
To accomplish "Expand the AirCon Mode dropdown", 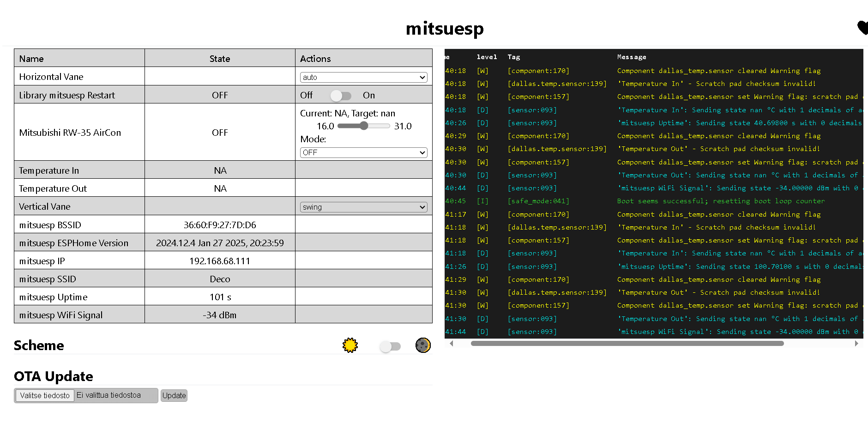I will [x=363, y=152].
